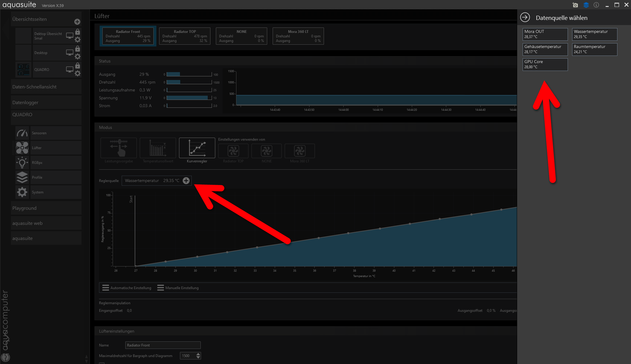Select the Leistungsvorgabe mode
This screenshot has height=364, width=631.
119,148
